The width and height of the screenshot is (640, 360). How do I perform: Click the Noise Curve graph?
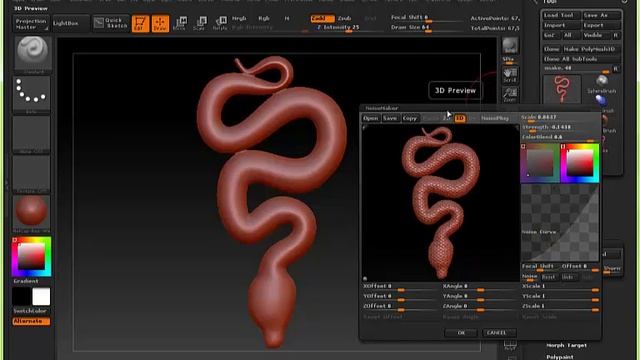point(560,222)
